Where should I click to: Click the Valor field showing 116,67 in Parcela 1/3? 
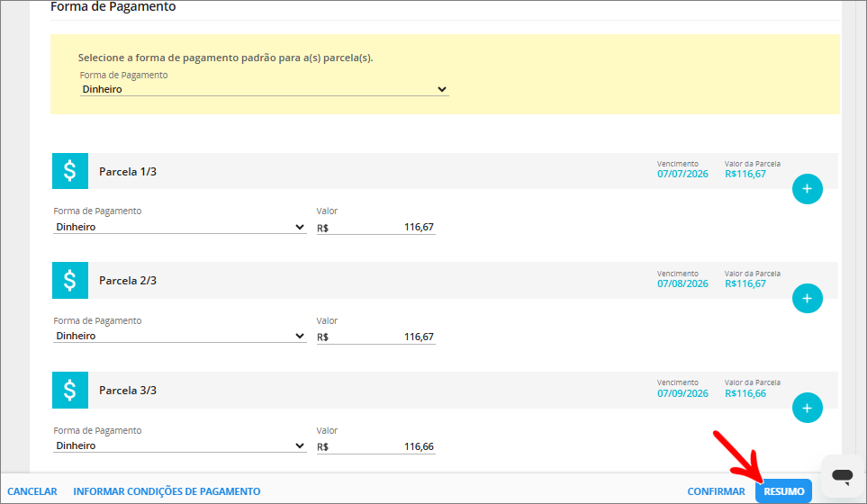[x=376, y=227]
